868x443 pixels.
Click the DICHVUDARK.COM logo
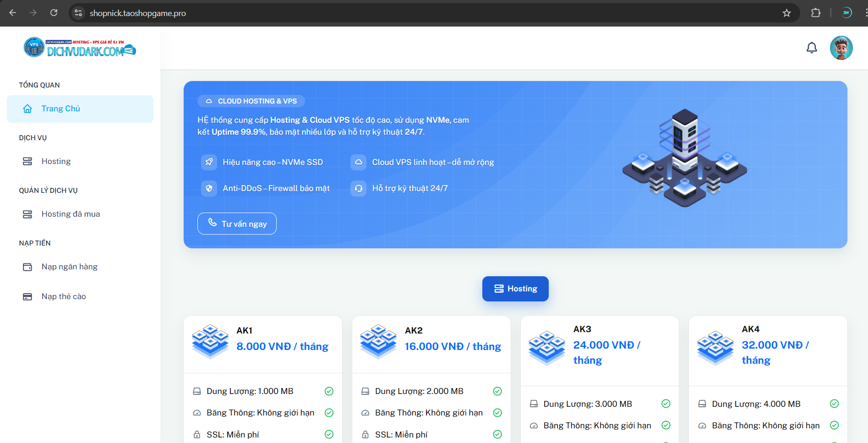80,48
